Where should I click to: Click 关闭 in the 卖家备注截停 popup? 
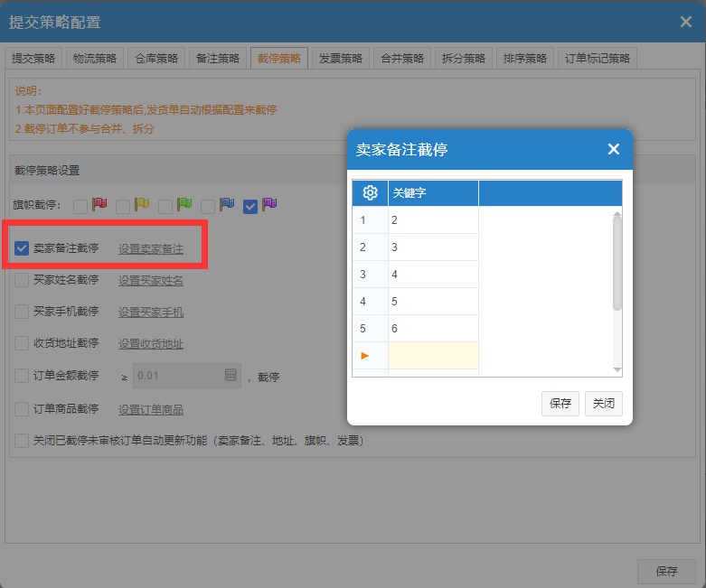coord(603,404)
